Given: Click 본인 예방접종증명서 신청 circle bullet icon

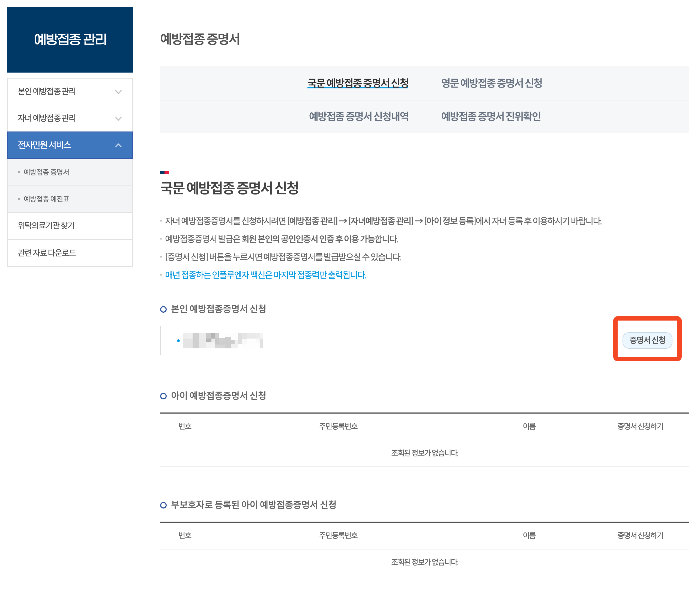Looking at the screenshot, I should click(x=163, y=309).
